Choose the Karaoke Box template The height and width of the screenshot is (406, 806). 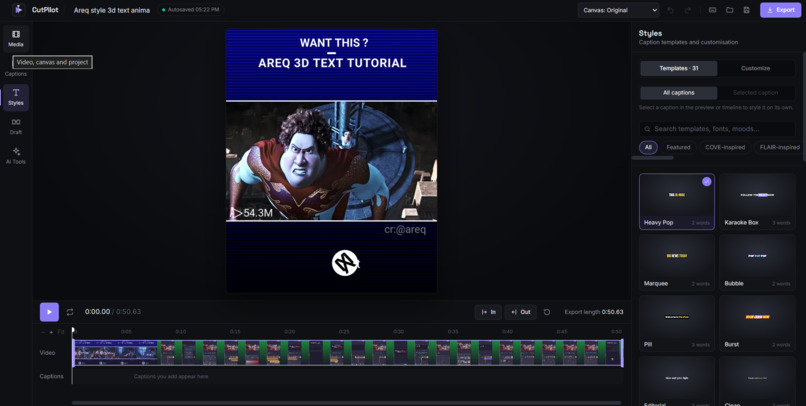[x=757, y=201]
